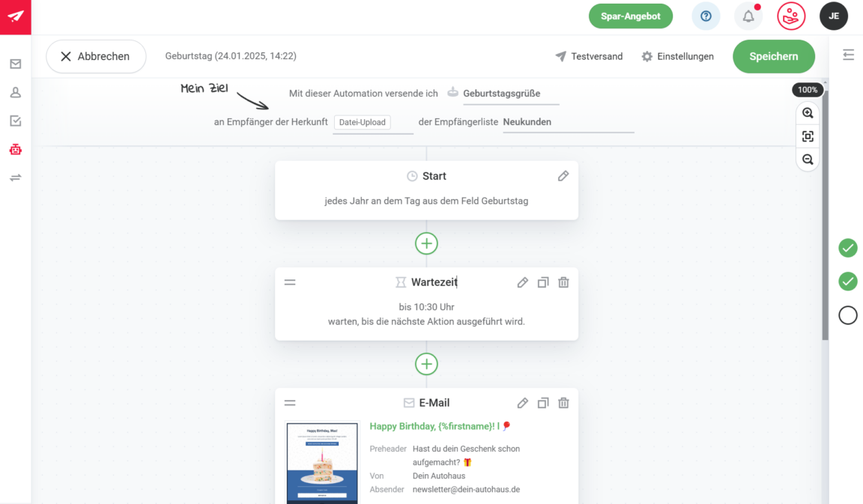Duplicate the E-Mail step with copy icon
Viewport: 863px width, 504px height.
[543, 403]
